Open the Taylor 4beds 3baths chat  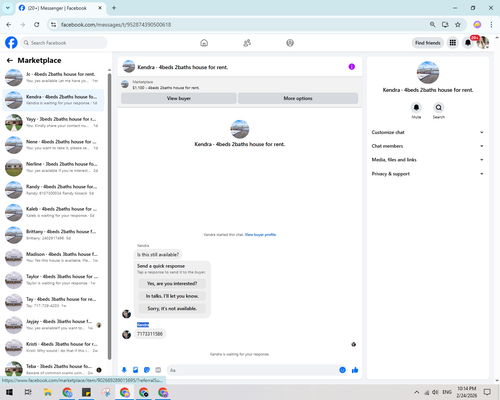(53, 280)
